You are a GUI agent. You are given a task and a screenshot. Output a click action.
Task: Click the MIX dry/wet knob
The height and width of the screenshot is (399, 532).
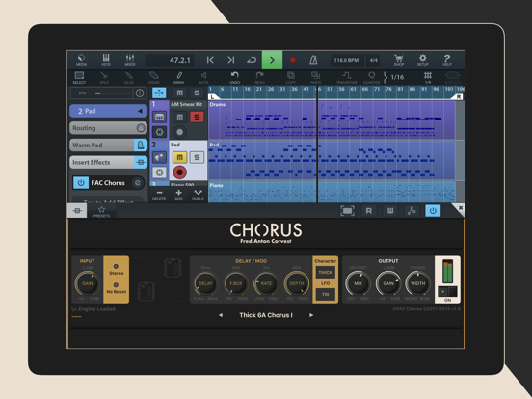(x=358, y=283)
